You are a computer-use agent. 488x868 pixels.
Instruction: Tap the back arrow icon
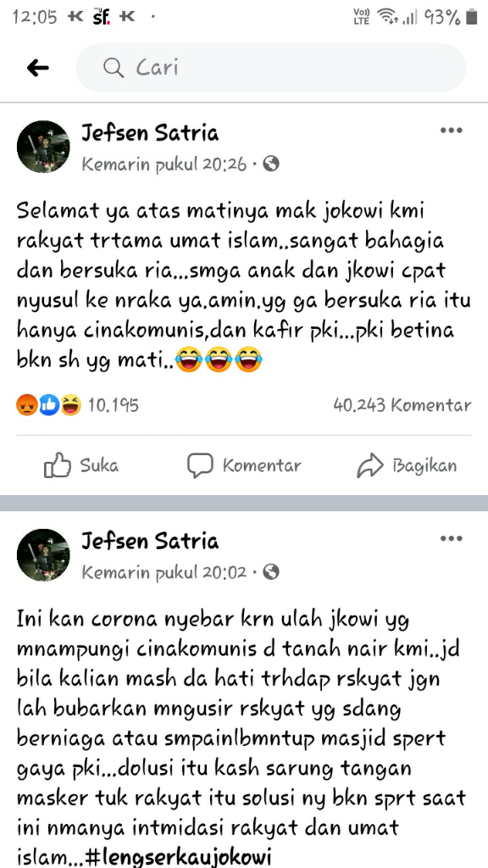pos(37,68)
